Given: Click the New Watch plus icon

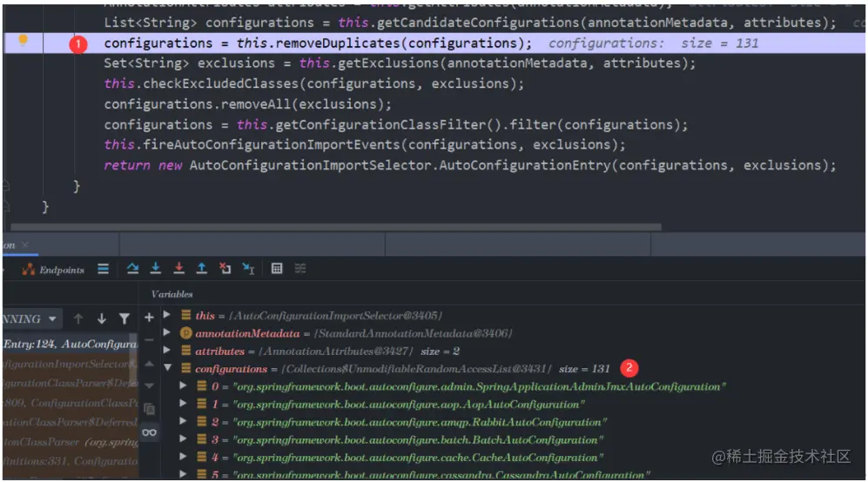Looking at the screenshot, I should click(149, 318).
